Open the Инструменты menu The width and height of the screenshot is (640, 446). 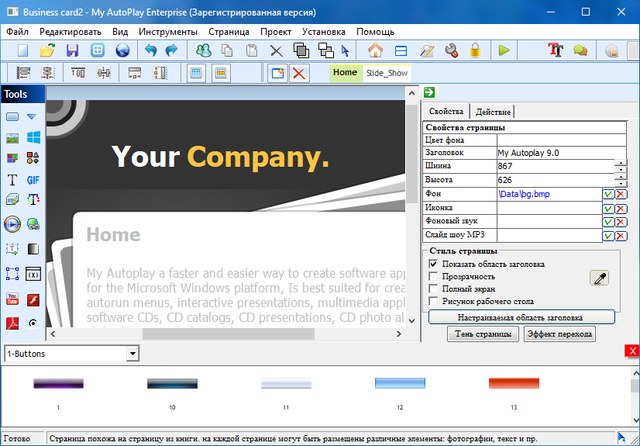168,31
